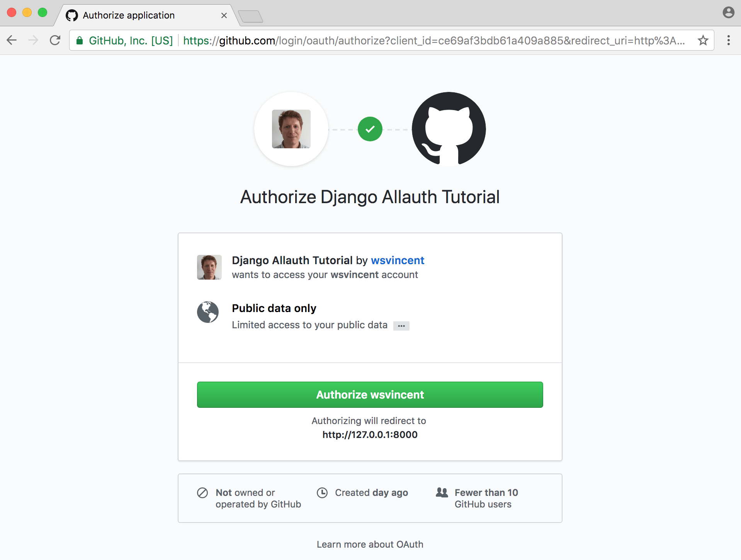Click the Authorize Django Allauth Tutorial heading
Viewport: 741px width, 560px height.
(370, 197)
